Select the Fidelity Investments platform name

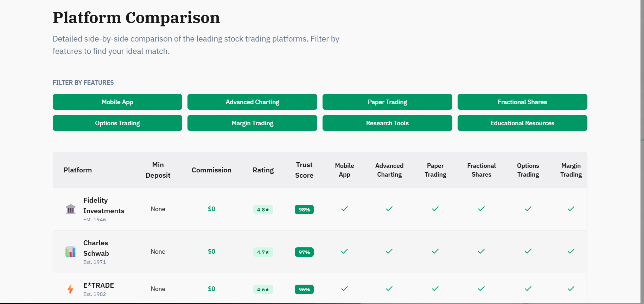coord(104,205)
